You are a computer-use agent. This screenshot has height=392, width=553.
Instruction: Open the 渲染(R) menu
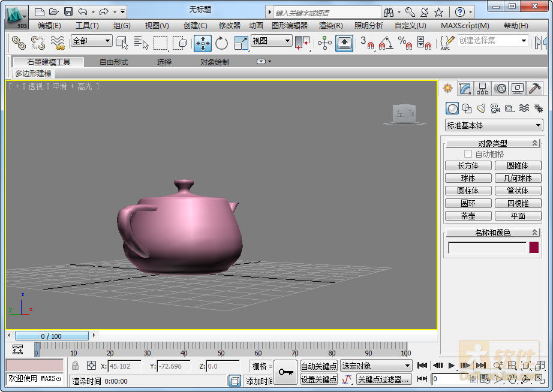point(330,26)
